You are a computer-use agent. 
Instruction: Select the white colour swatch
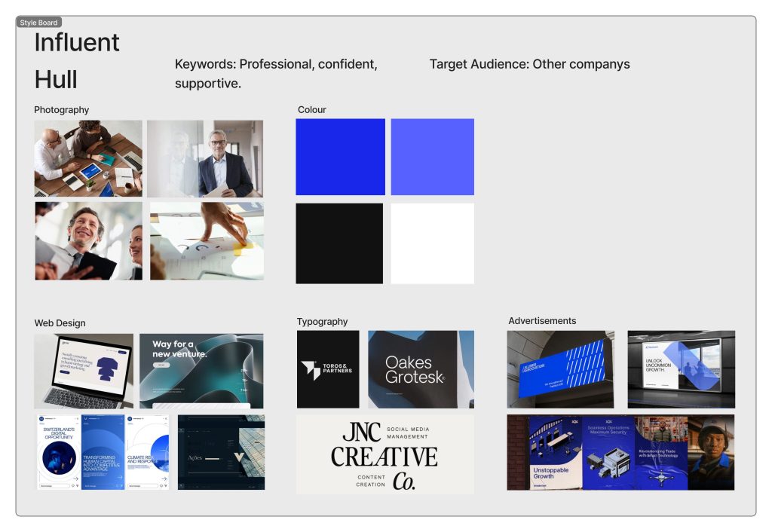[432, 243]
